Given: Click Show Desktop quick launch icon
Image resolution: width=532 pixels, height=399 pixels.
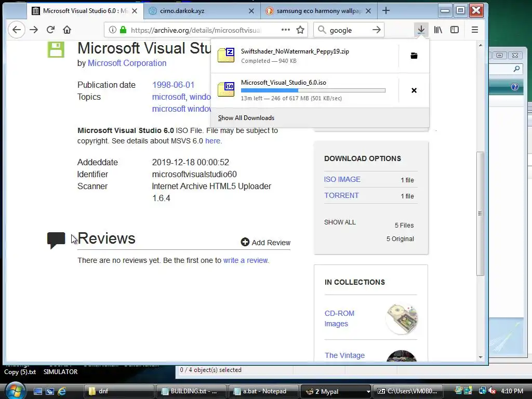Looking at the screenshot, I should coord(38,391).
